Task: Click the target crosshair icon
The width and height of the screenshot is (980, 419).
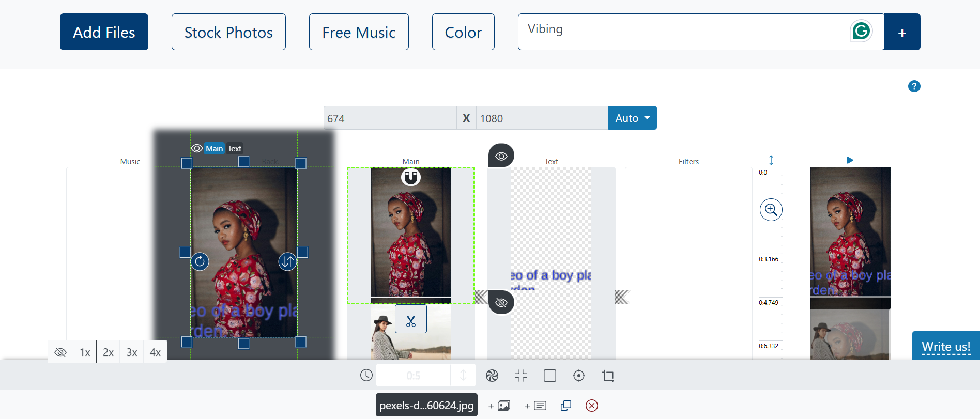Action: coord(579,376)
